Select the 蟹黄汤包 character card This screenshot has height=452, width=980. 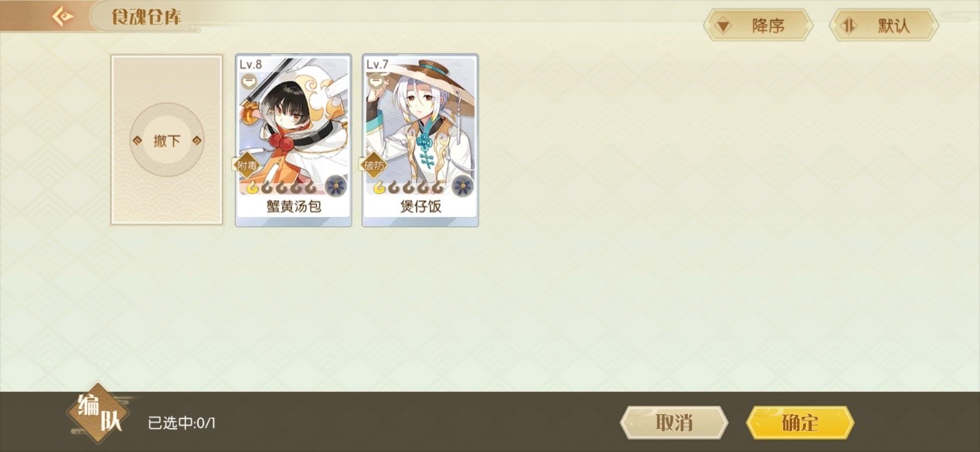pyautogui.click(x=294, y=140)
